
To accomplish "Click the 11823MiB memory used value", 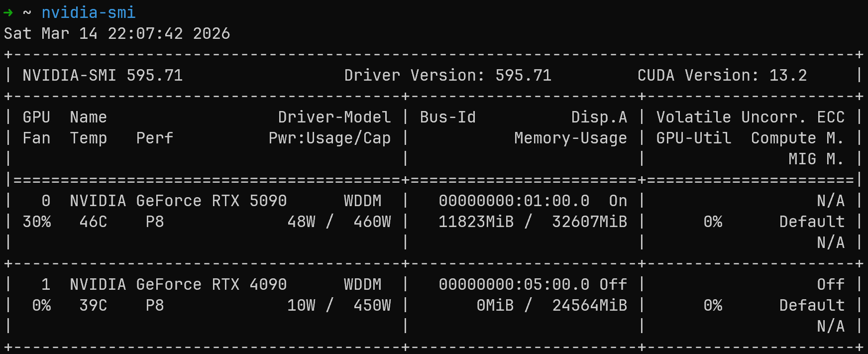I will (476, 222).
